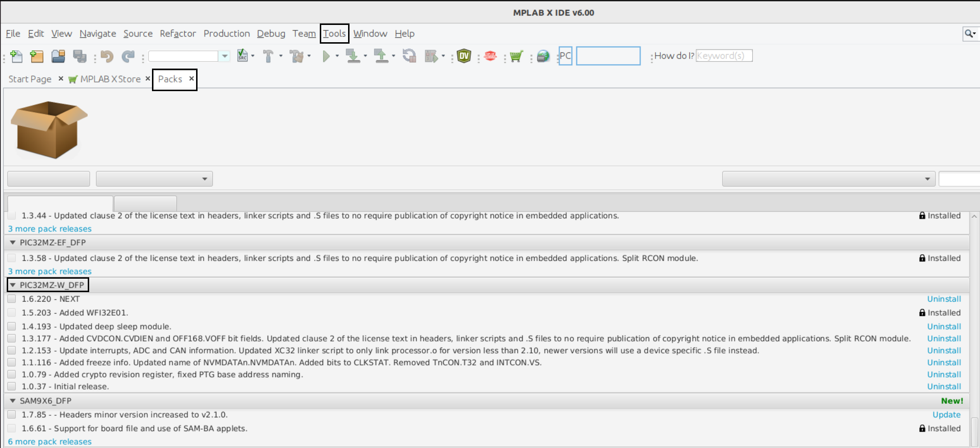The width and height of the screenshot is (980, 448).
Task: Open the Window menu
Action: pyautogui.click(x=370, y=34)
